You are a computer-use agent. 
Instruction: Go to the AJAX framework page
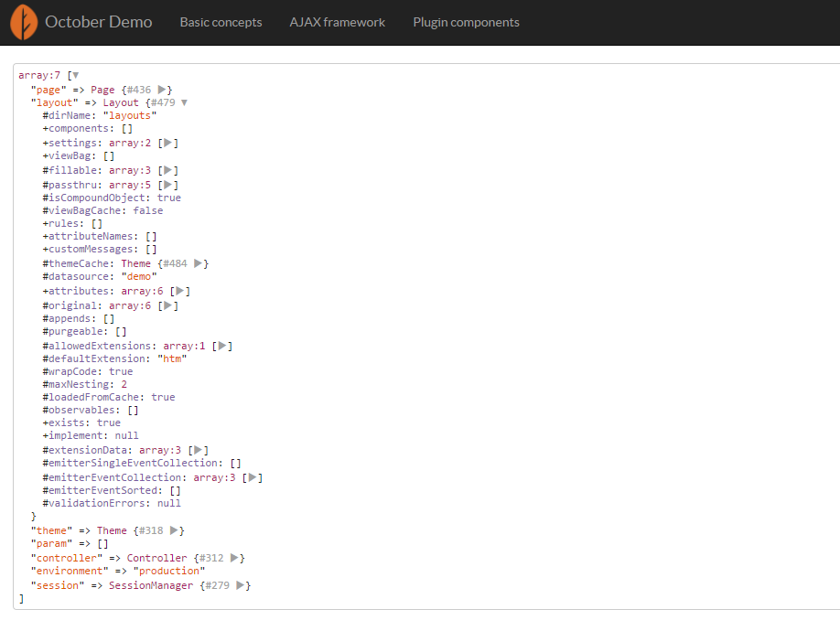coord(338,22)
